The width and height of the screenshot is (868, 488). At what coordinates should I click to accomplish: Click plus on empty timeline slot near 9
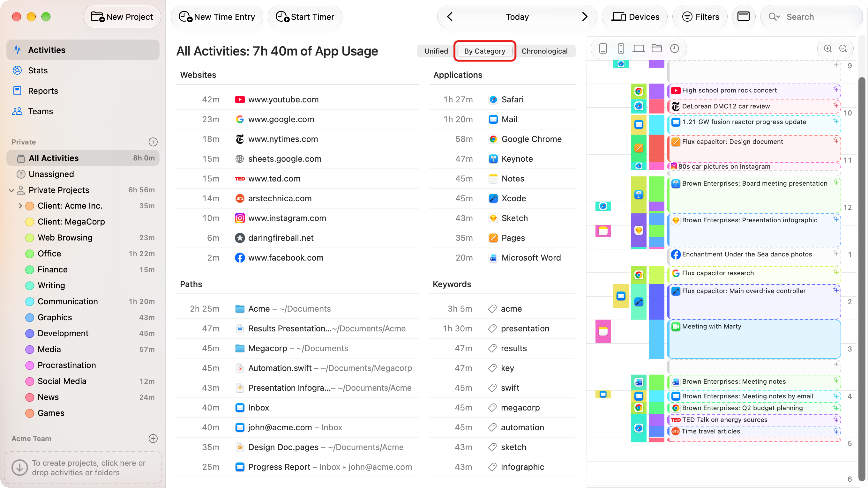pyautogui.click(x=836, y=65)
